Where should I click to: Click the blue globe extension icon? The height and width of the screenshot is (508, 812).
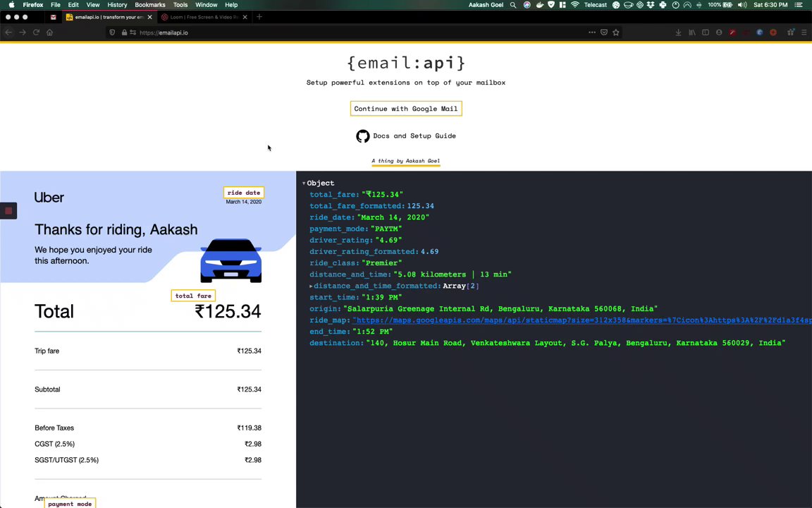pyautogui.click(x=760, y=32)
